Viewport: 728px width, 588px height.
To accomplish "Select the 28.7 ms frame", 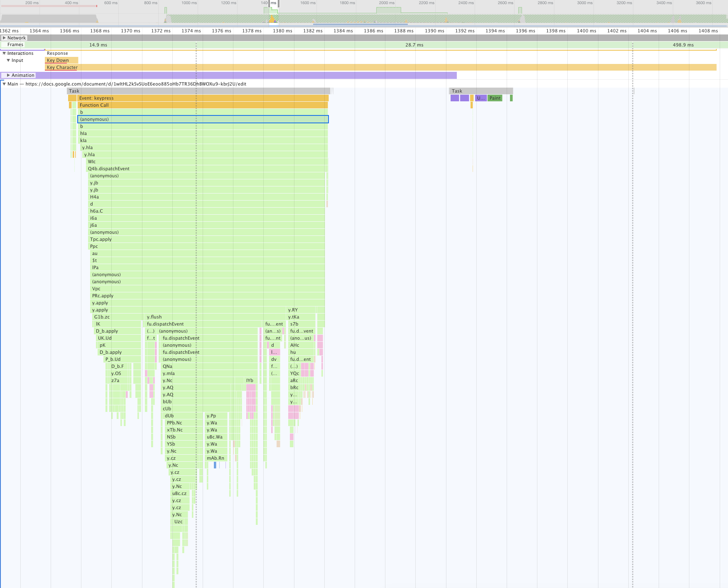I will (x=414, y=45).
